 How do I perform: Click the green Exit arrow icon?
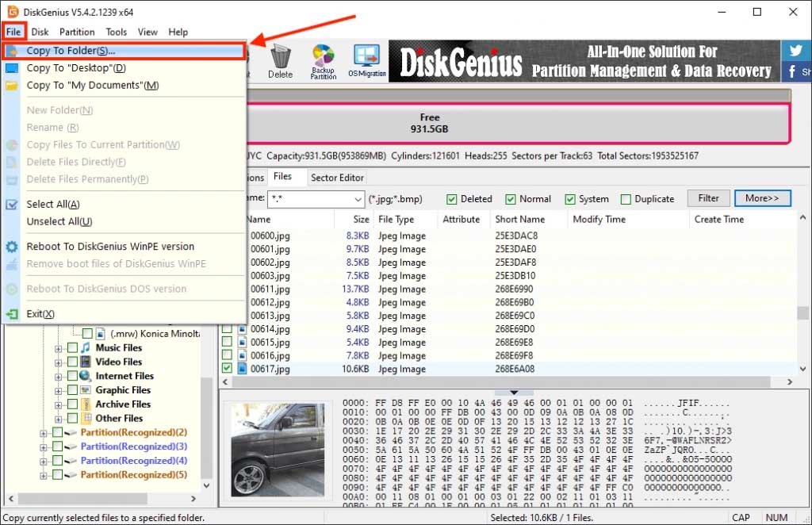(x=11, y=314)
